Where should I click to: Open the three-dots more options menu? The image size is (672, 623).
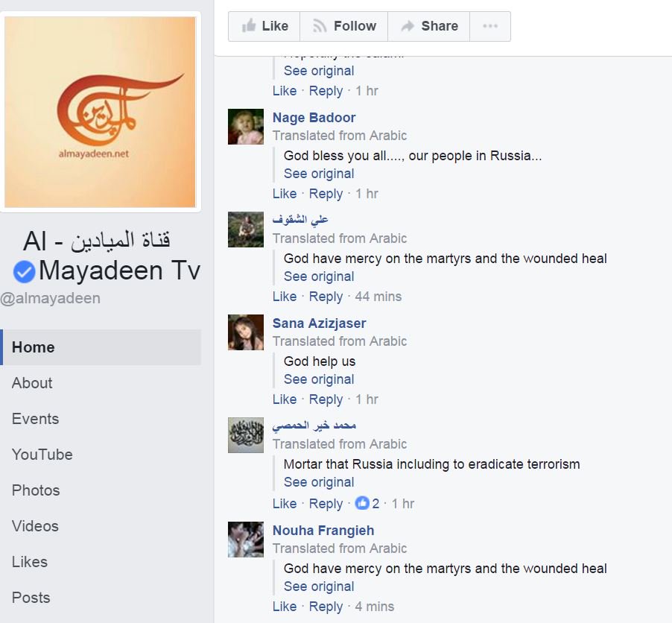(490, 26)
